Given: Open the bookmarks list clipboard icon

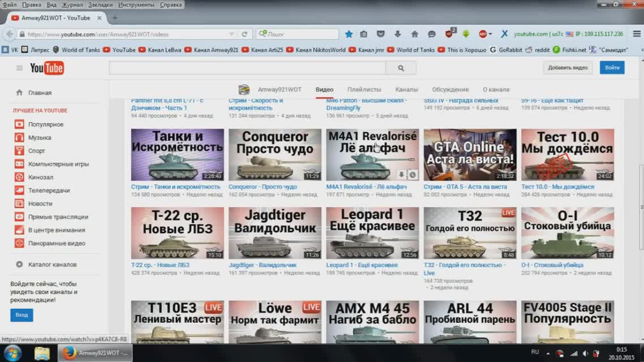Looking at the screenshot, I should click(x=364, y=34).
